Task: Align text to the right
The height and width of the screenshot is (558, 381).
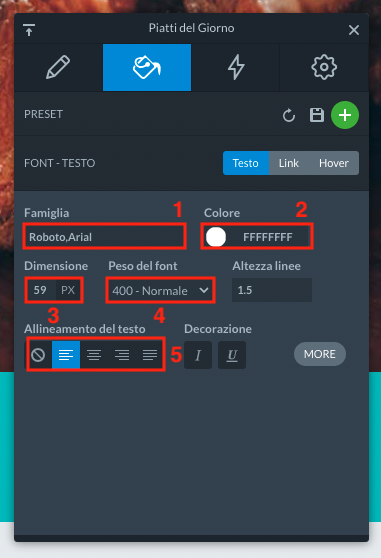Action: (x=122, y=355)
